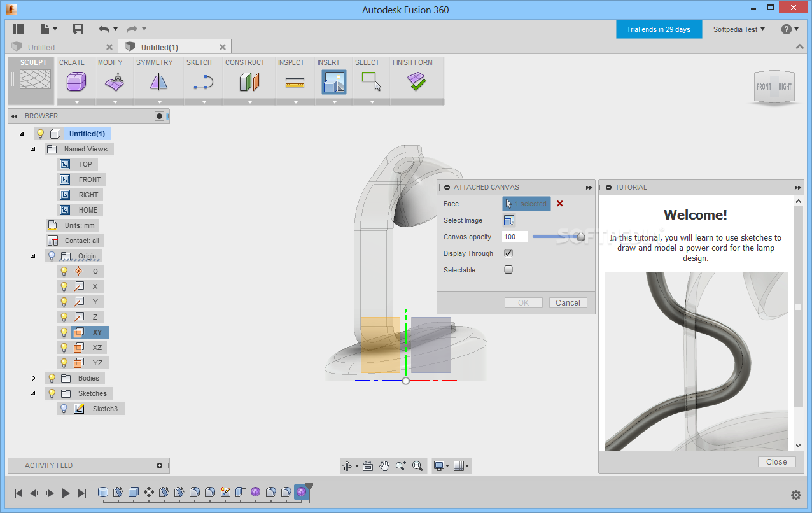Click the Close button in Tutorial panel
Screen dimensions: 812x513
coord(776,462)
